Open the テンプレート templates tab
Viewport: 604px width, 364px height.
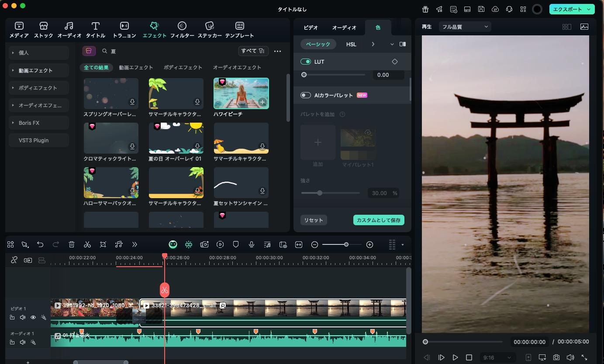[239, 30]
